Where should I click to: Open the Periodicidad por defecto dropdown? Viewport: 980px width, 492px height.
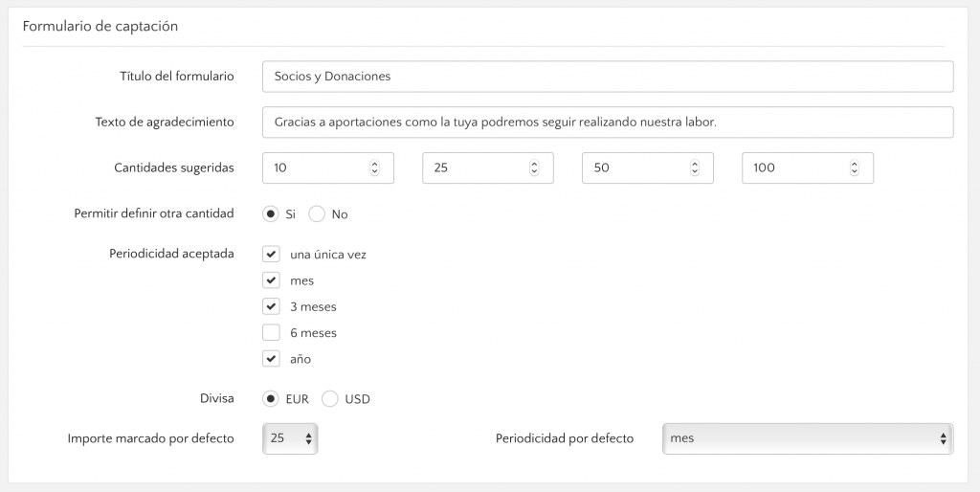[x=808, y=438]
